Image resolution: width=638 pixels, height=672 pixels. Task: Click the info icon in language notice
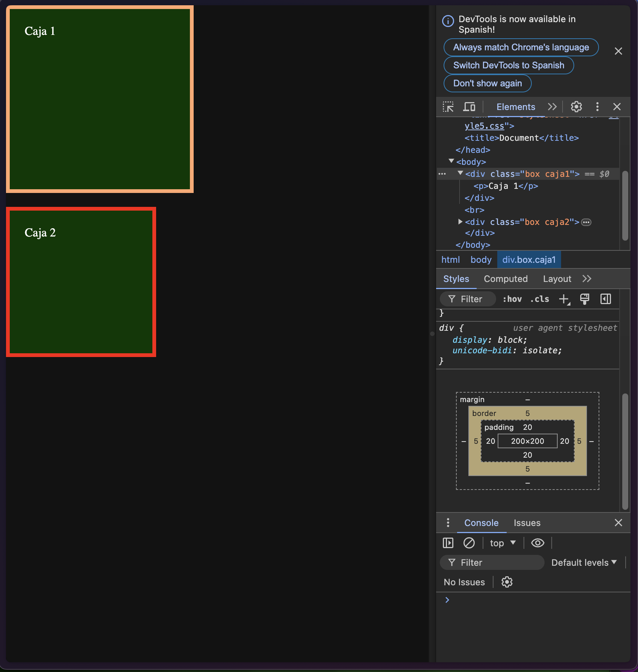[x=448, y=21]
